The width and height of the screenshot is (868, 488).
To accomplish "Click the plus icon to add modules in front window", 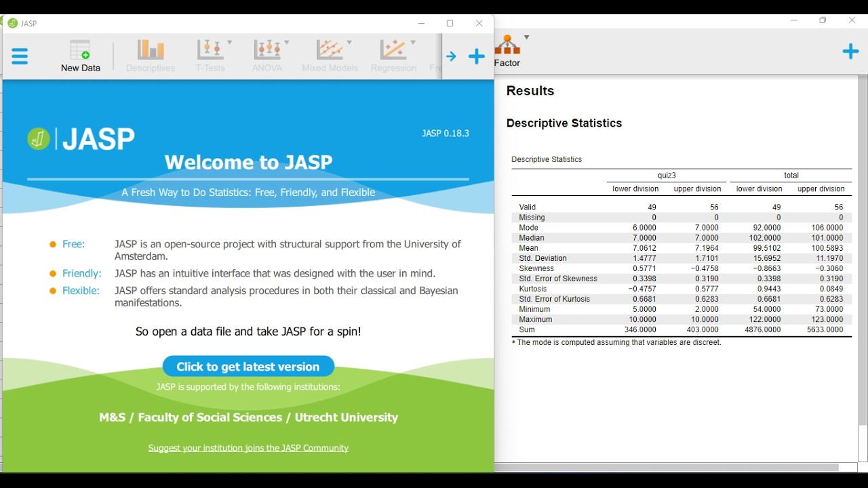I will pos(477,56).
